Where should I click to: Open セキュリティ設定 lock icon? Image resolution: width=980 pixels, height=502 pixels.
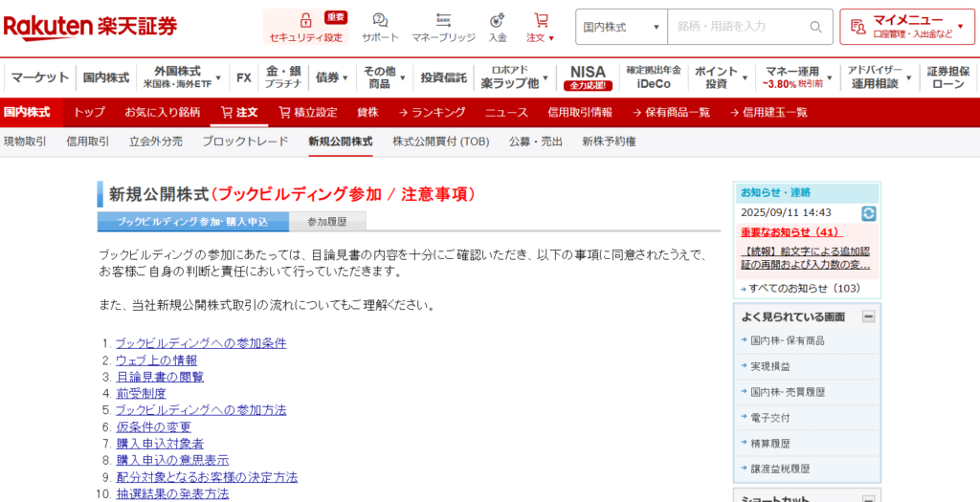pos(305,21)
